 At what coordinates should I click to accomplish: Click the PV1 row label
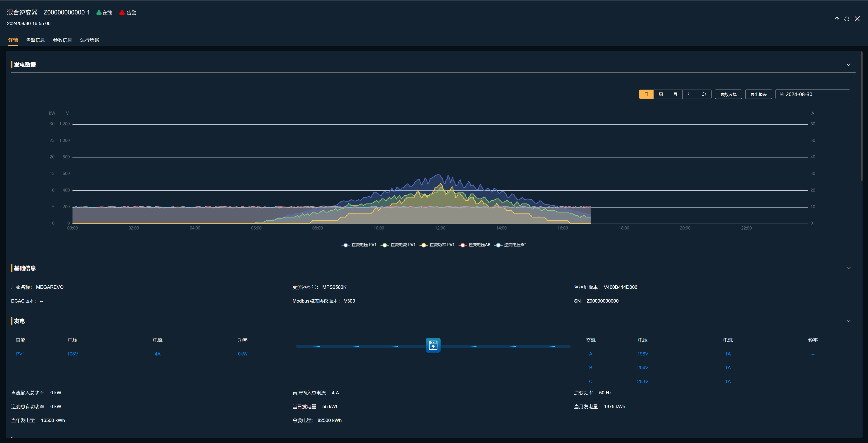20,354
